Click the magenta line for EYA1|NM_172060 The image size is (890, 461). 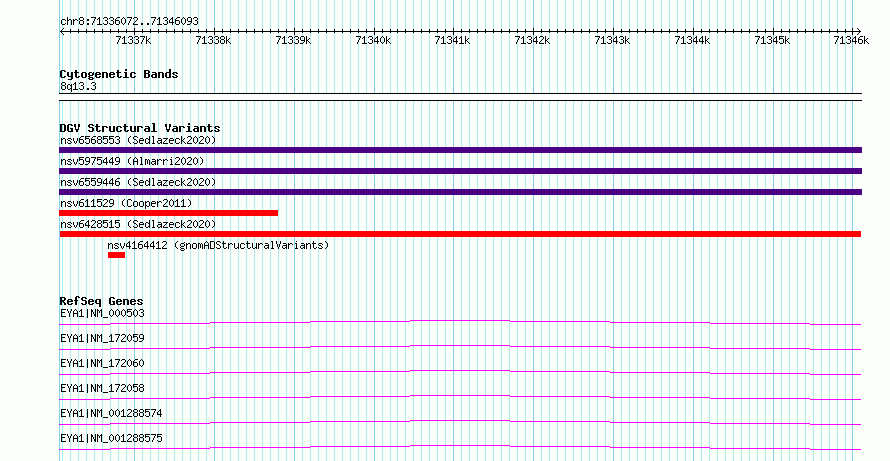460,372
